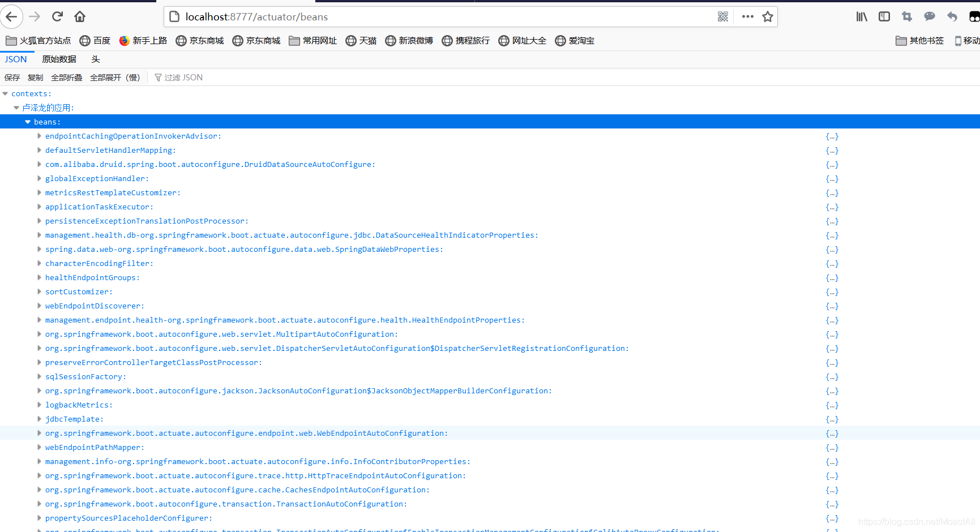The height and width of the screenshot is (532, 980).
Task: Click the 保存 save button
Action: pos(12,78)
